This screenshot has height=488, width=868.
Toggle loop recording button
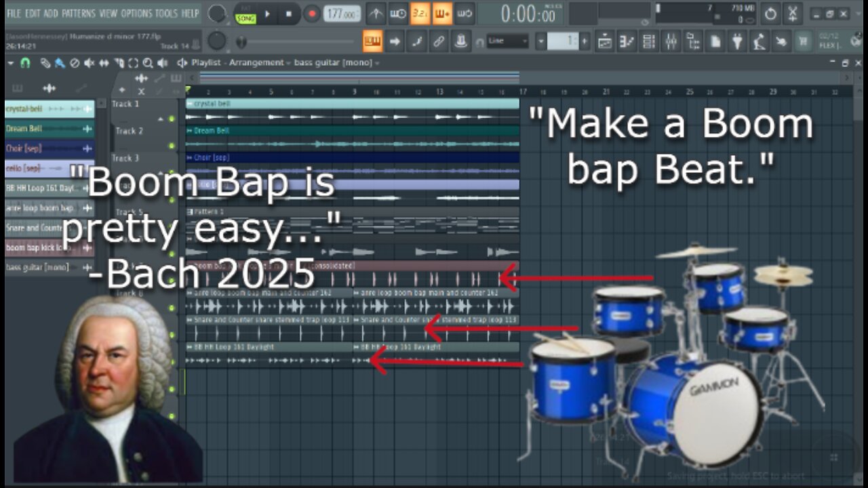point(464,14)
